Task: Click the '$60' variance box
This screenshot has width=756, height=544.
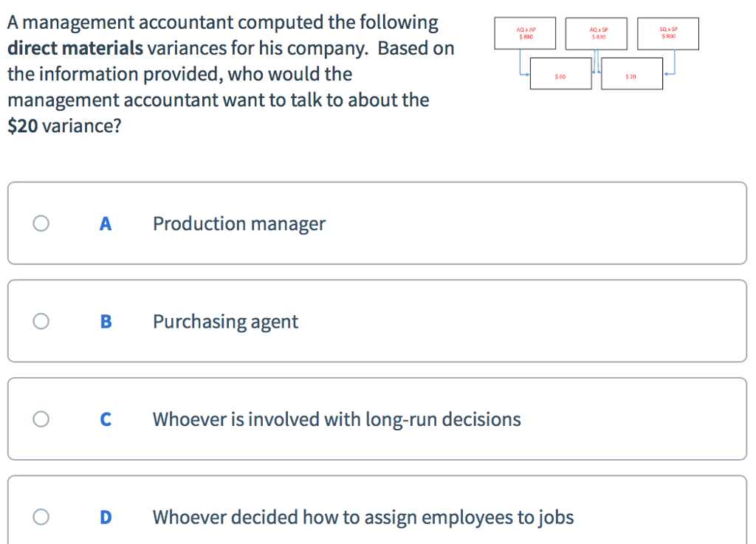Action: pyautogui.click(x=560, y=73)
